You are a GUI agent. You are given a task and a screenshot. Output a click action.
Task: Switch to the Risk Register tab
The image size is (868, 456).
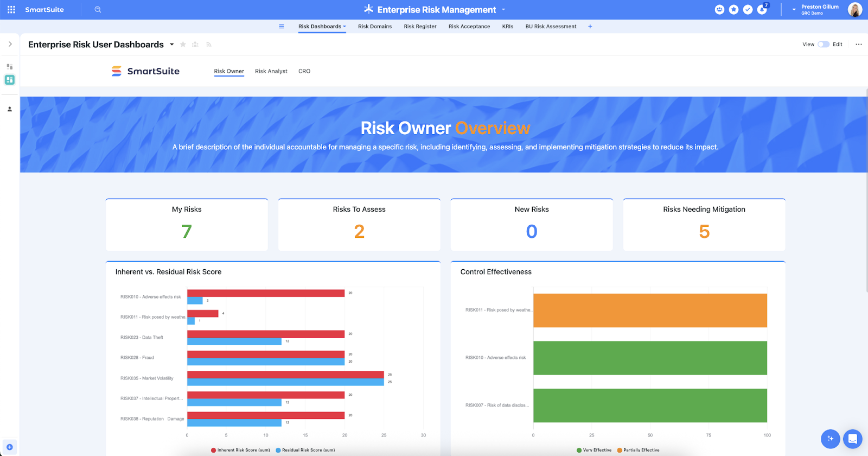click(x=420, y=27)
